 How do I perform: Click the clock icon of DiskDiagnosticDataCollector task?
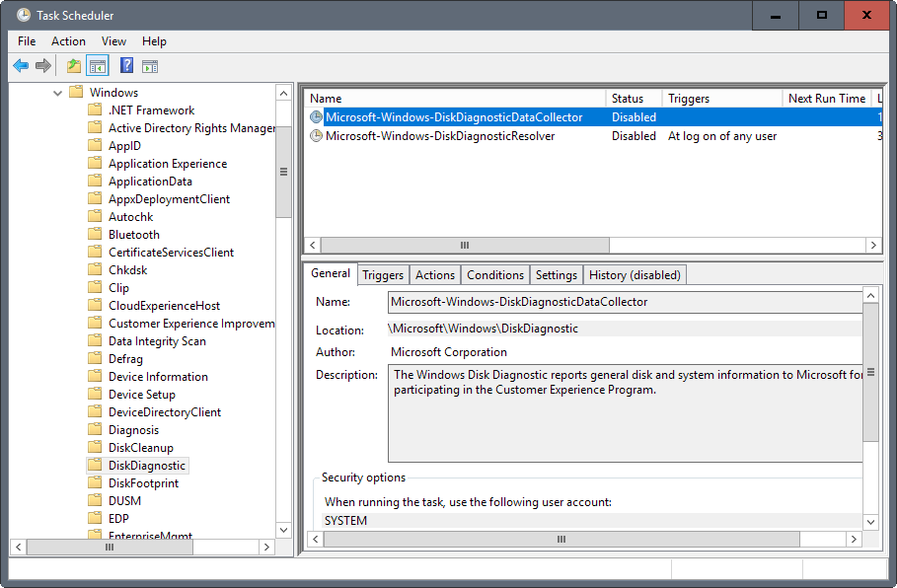click(316, 117)
